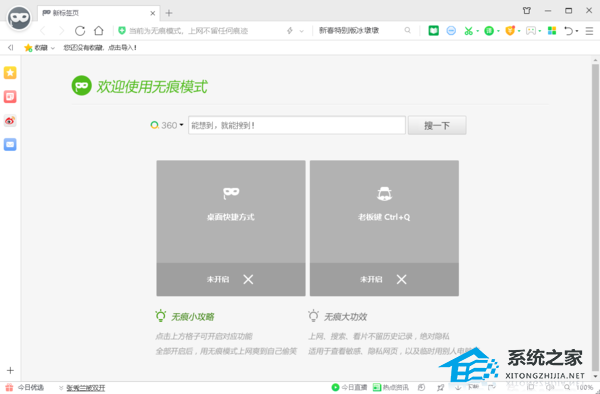Open the colorful grid extensions icon
Viewport: 600px width, 394px height.
(552, 31)
